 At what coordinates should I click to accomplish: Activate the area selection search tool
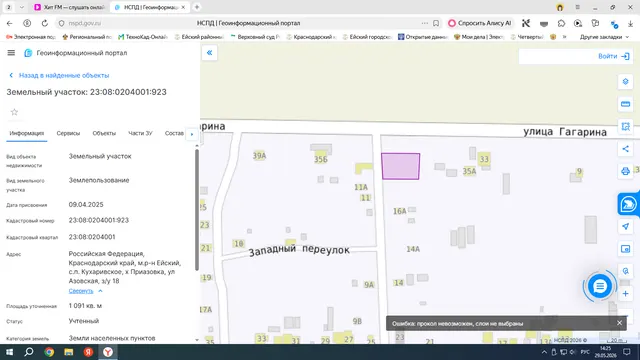(x=625, y=127)
